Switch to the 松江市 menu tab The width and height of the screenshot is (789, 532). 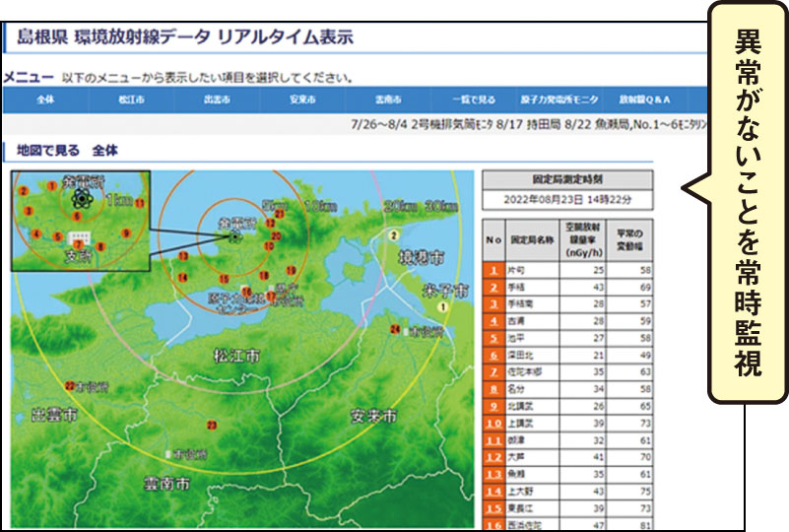click(x=131, y=100)
